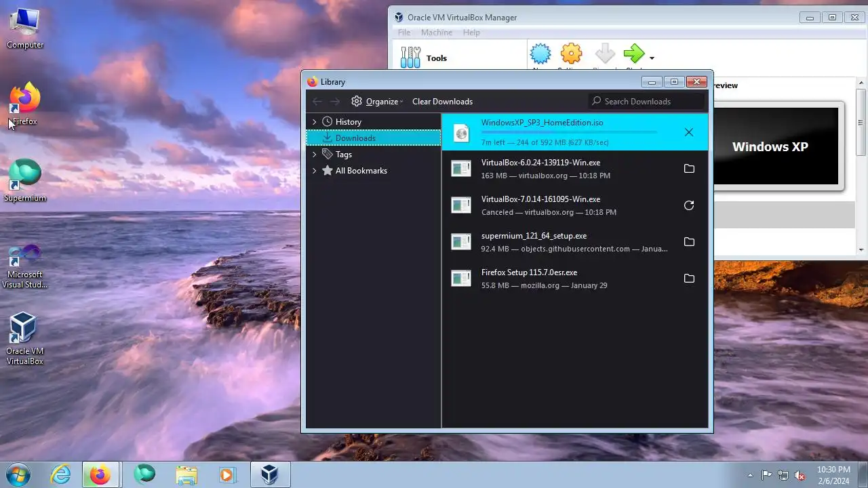
Task: Switch to VirtualBox in taskbar
Action: [270, 474]
